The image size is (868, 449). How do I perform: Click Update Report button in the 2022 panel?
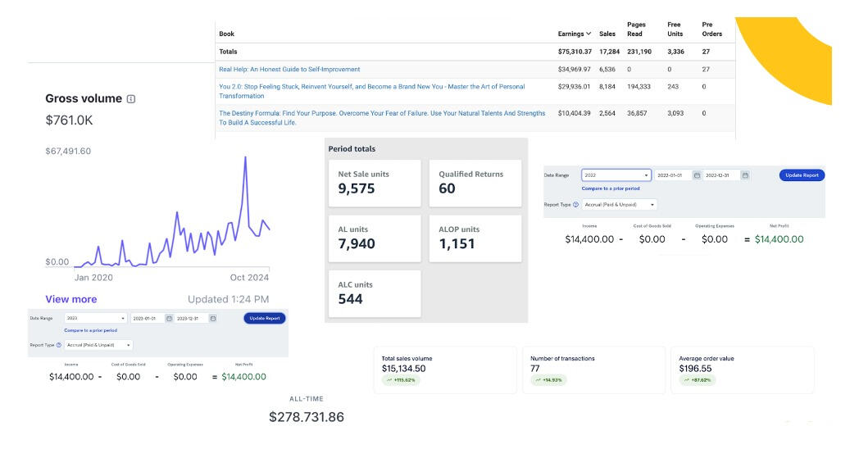(x=802, y=175)
